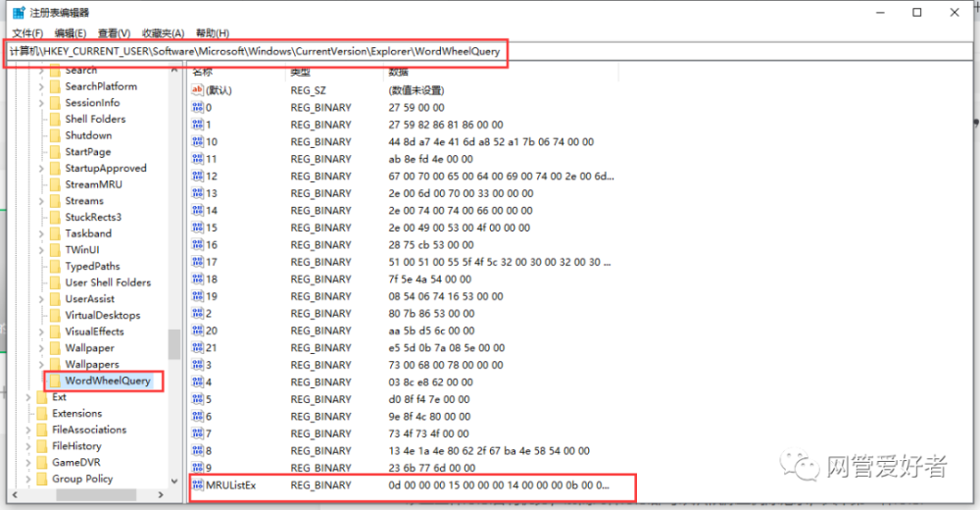The height and width of the screenshot is (510, 980).
Task: Select binary icon of value 14
Action: pyautogui.click(x=198, y=210)
